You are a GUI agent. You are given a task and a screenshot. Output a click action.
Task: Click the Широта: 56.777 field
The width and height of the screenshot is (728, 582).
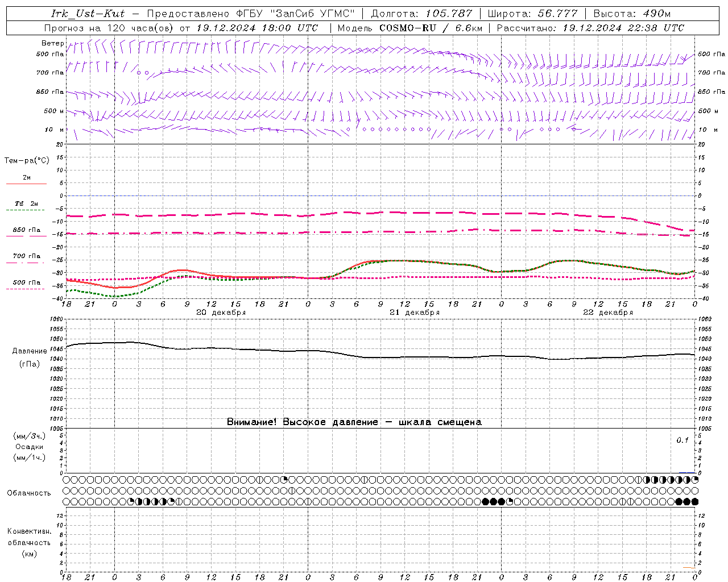point(533,14)
